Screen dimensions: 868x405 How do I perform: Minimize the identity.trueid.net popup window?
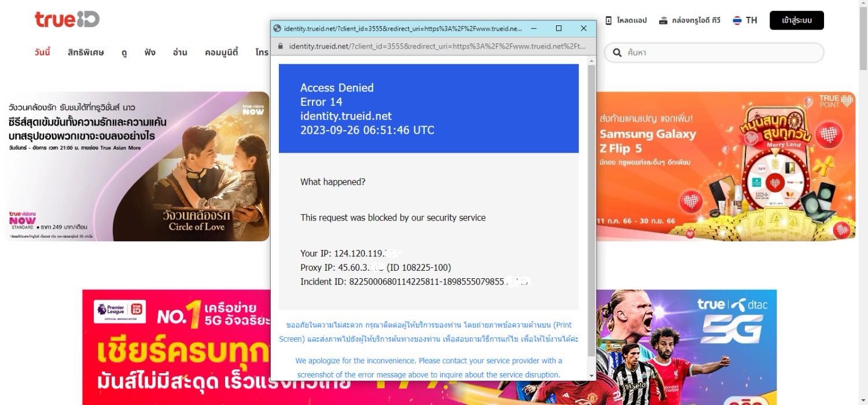point(533,28)
